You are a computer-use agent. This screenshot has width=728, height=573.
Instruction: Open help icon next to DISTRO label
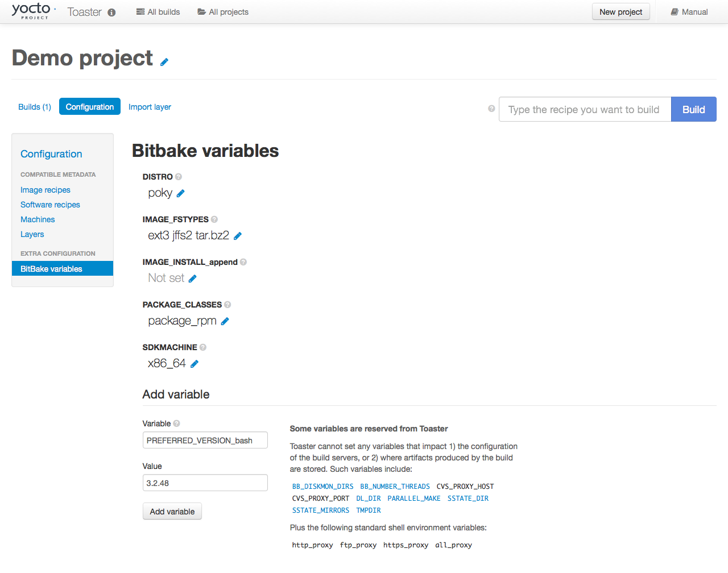(179, 177)
